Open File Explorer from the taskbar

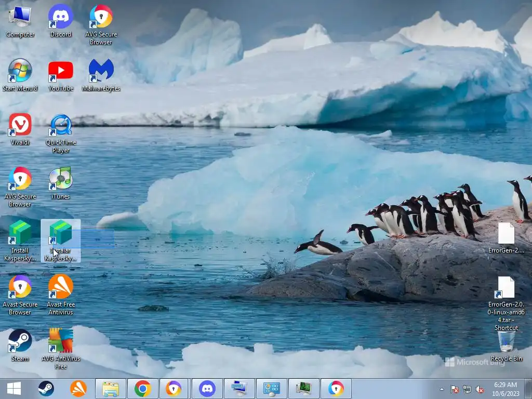coord(111,389)
